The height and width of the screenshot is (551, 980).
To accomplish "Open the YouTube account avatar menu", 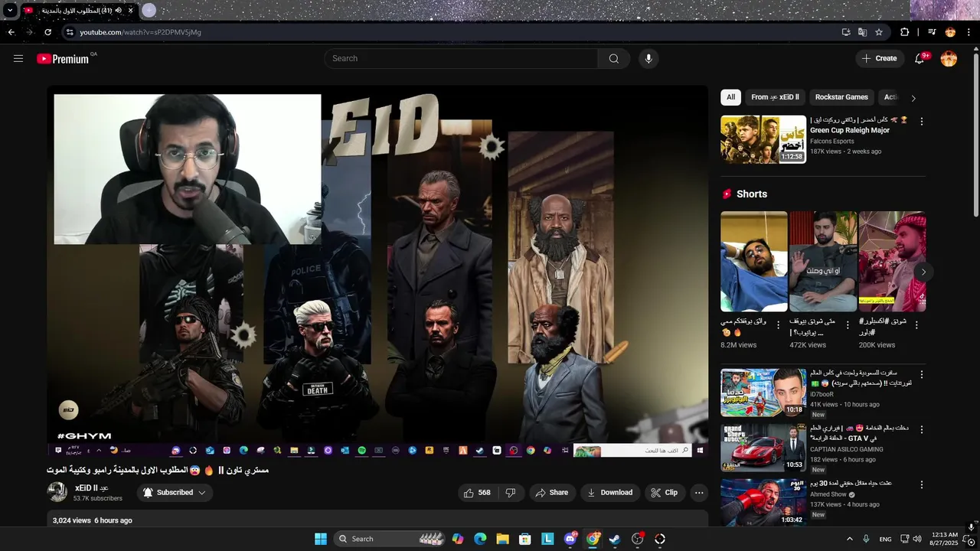I will (x=949, y=58).
